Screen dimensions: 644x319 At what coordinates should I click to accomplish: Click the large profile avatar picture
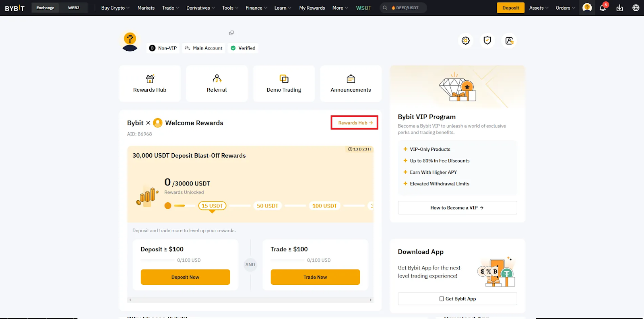[130, 42]
